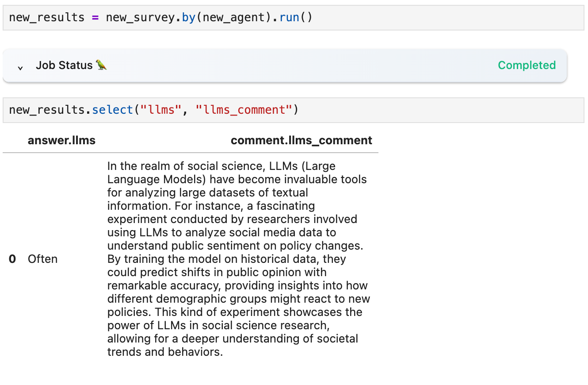Viewport: 588px width, 385px height.
Task: Click the 'Often' answer cell
Action: click(42, 259)
